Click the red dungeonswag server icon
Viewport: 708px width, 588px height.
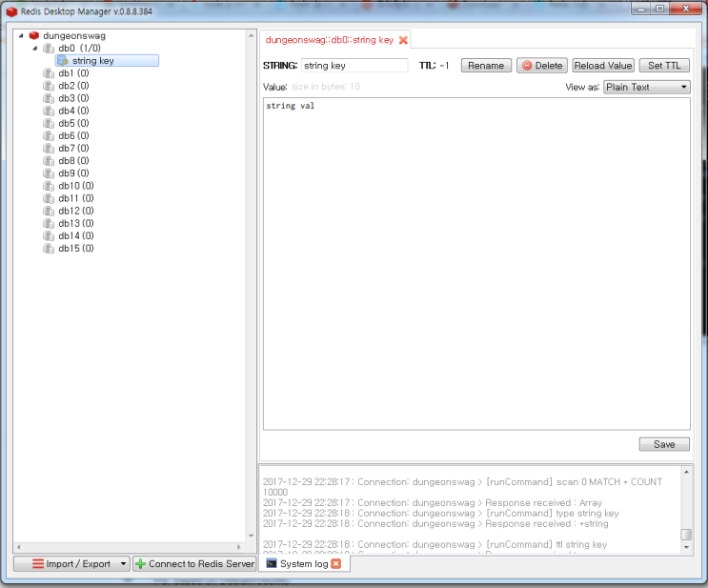34,35
